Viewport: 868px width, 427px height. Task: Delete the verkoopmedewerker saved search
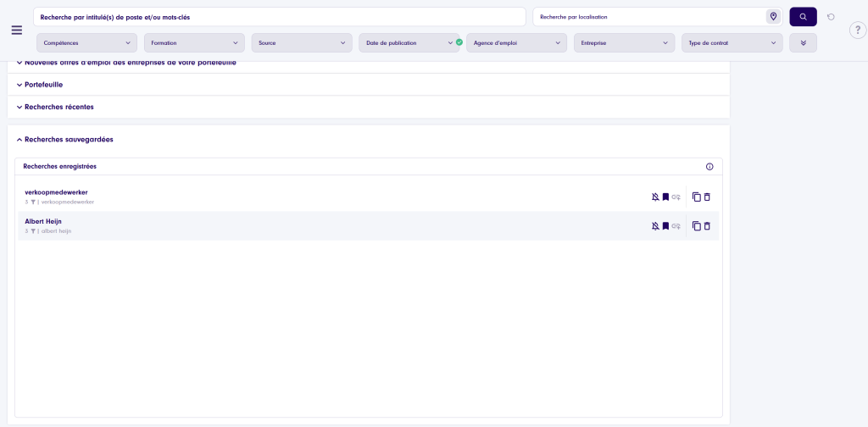707,197
